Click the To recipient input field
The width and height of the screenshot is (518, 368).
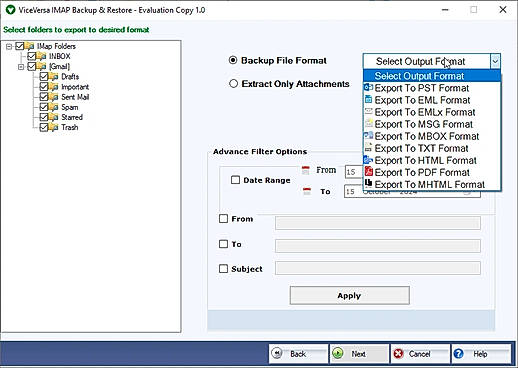click(x=378, y=246)
